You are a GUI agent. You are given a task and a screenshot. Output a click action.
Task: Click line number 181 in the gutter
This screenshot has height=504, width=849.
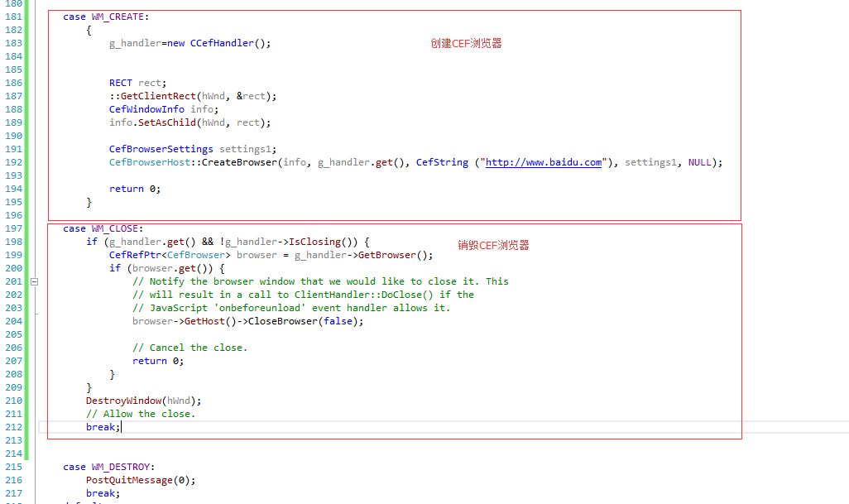(14, 17)
